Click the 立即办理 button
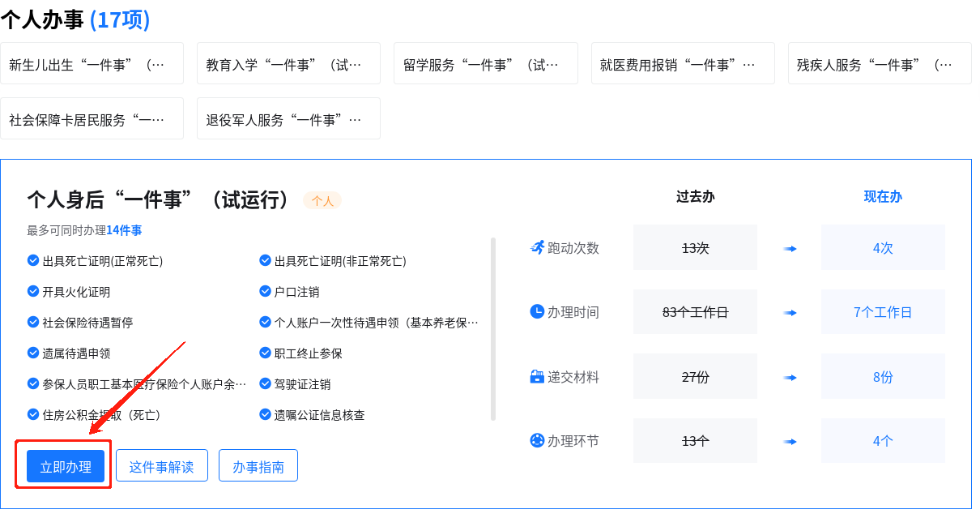 (66, 466)
